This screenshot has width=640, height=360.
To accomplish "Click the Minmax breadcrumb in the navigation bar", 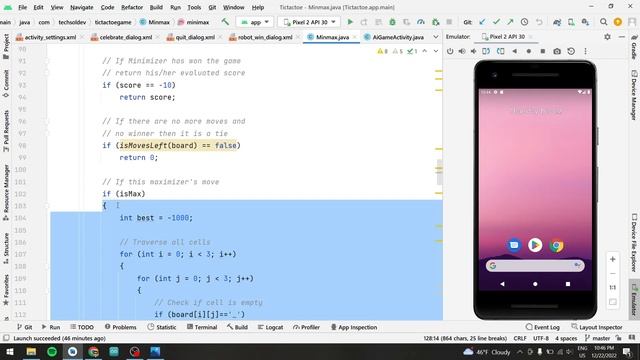I will (x=154, y=22).
